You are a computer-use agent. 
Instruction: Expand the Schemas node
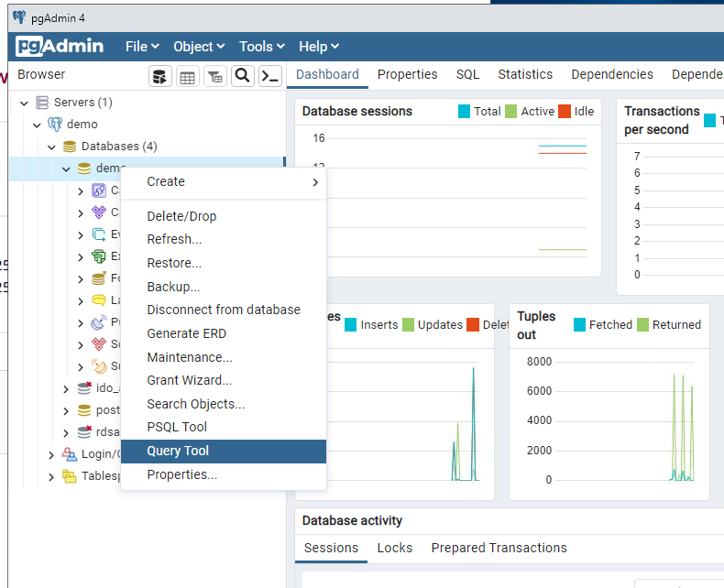(x=81, y=345)
